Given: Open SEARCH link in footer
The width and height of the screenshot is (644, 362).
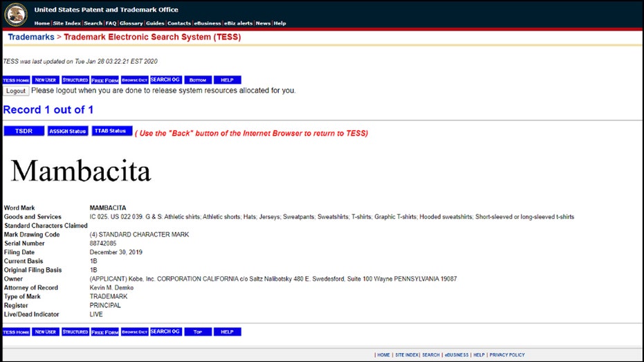Looking at the screenshot, I should 430,355.
